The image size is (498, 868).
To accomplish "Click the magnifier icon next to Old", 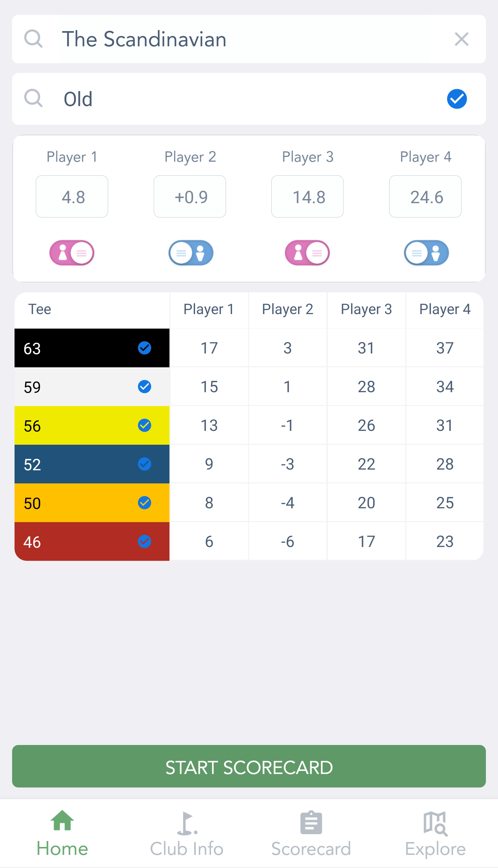I will pyautogui.click(x=33, y=99).
